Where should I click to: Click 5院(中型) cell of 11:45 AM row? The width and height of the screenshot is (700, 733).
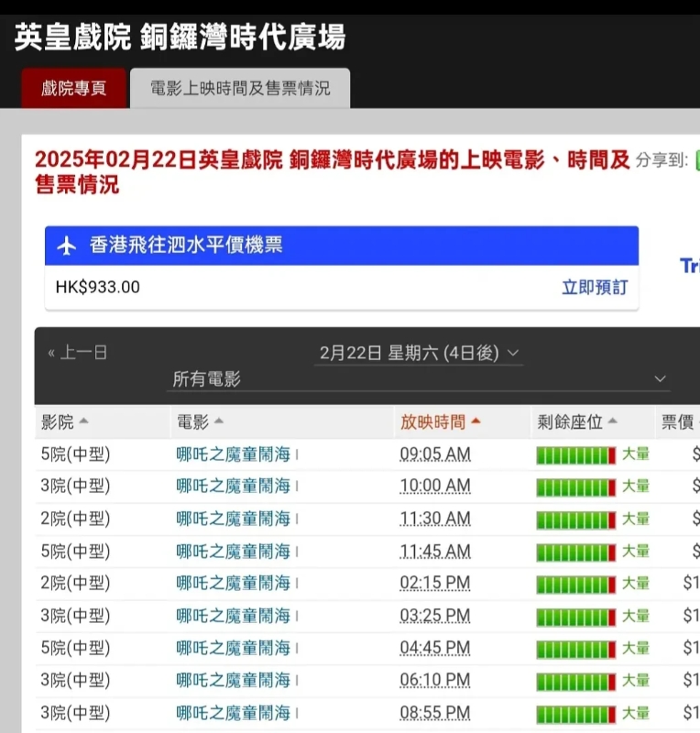click(x=75, y=552)
